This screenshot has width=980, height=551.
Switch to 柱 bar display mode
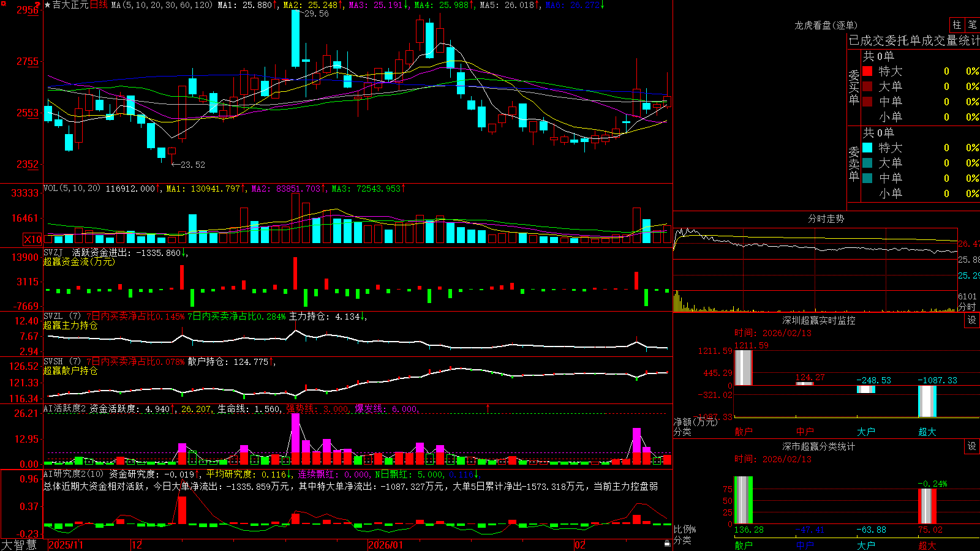tap(957, 24)
